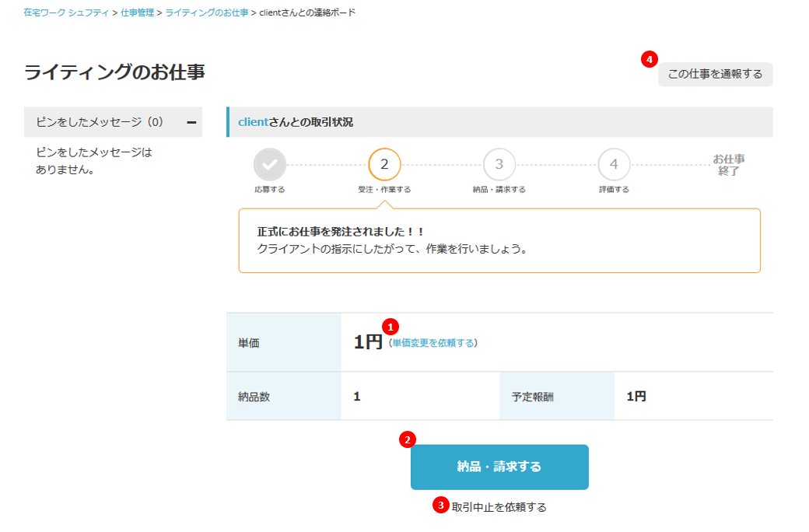The image size is (809, 532).
Task: Click the 正式にお仕事を発注されました！！ message
Action: [x=341, y=232]
